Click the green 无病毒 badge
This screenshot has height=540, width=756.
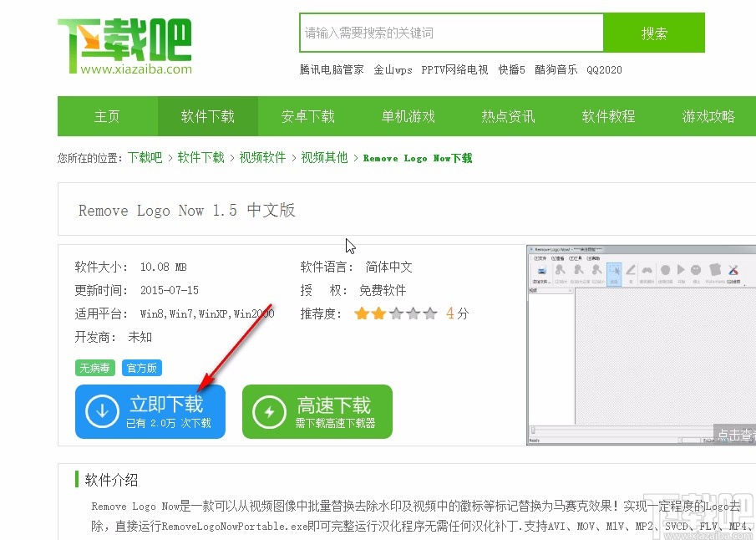pos(94,368)
